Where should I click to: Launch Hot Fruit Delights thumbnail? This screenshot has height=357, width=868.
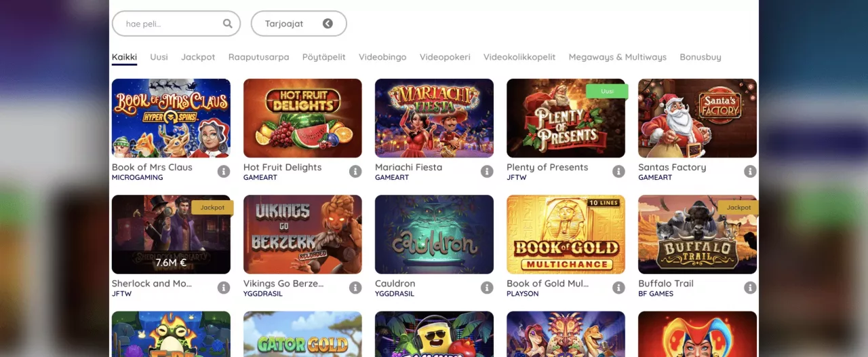(x=302, y=118)
